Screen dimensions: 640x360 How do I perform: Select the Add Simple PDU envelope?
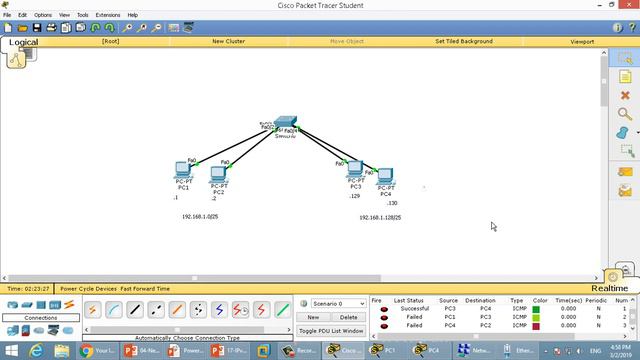point(625,171)
